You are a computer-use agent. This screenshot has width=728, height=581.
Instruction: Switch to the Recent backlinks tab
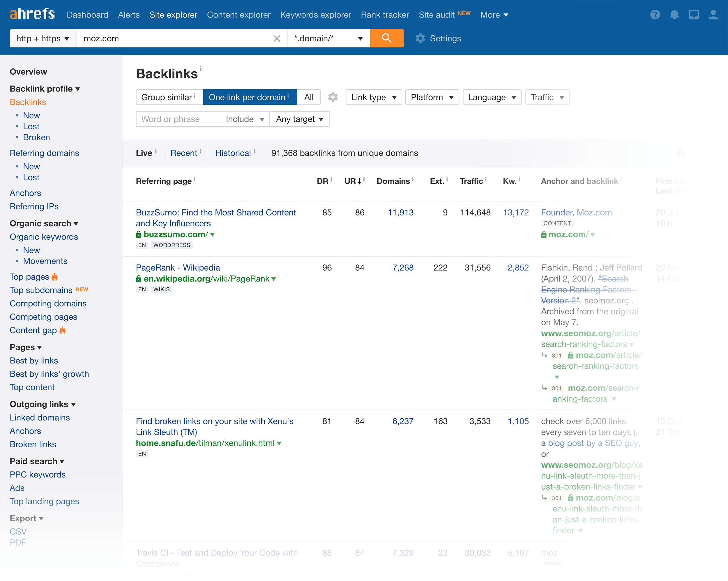click(184, 153)
